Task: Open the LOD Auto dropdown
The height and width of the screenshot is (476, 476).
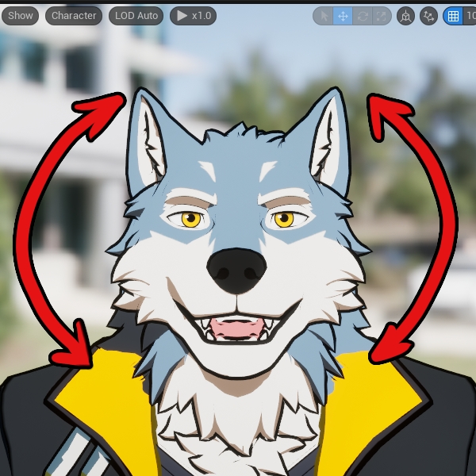Action: pyautogui.click(x=136, y=16)
